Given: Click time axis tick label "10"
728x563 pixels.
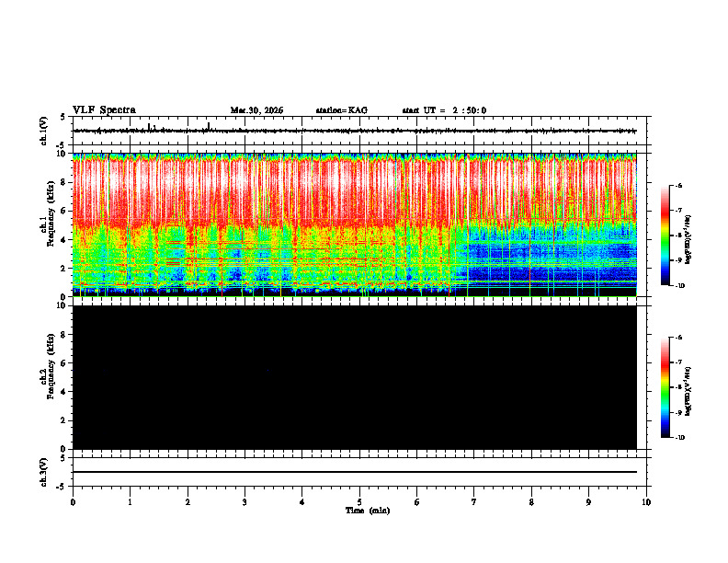Looking at the screenshot, I should tap(646, 502).
